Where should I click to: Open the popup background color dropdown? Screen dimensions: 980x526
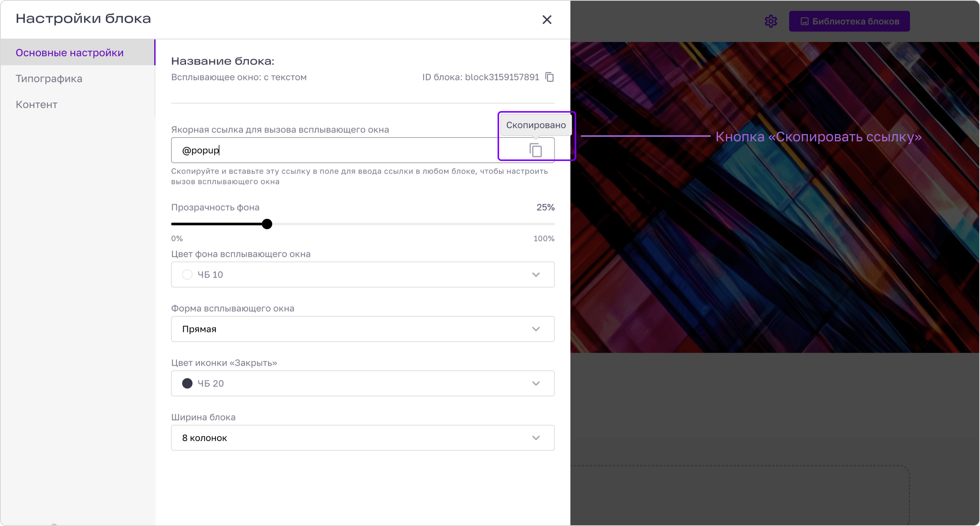pyautogui.click(x=363, y=275)
